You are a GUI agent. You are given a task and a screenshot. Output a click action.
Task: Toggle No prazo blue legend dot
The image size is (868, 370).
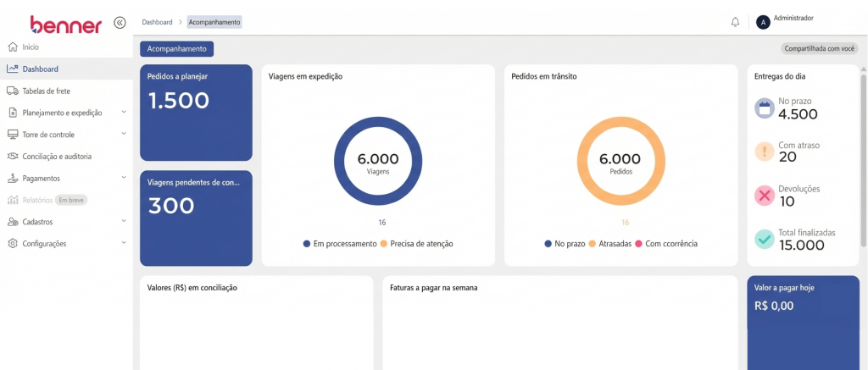pyautogui.click(x=548, y=244)
